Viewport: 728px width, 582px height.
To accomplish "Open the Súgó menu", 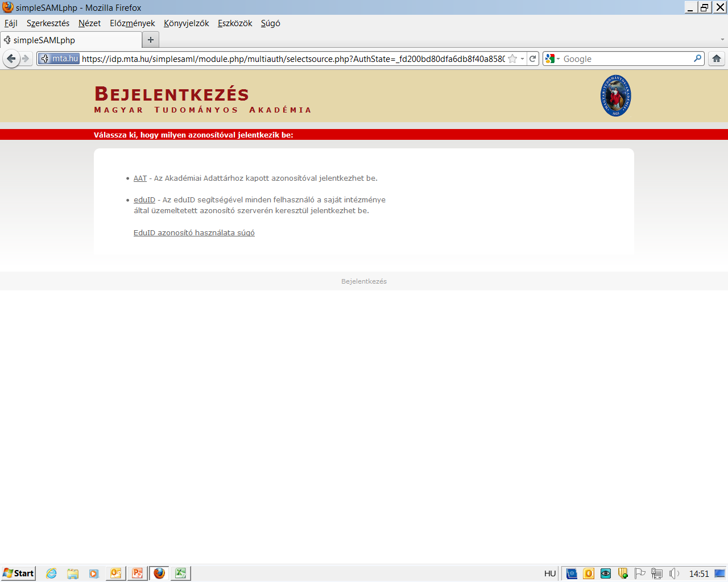I will click(270, 23).
